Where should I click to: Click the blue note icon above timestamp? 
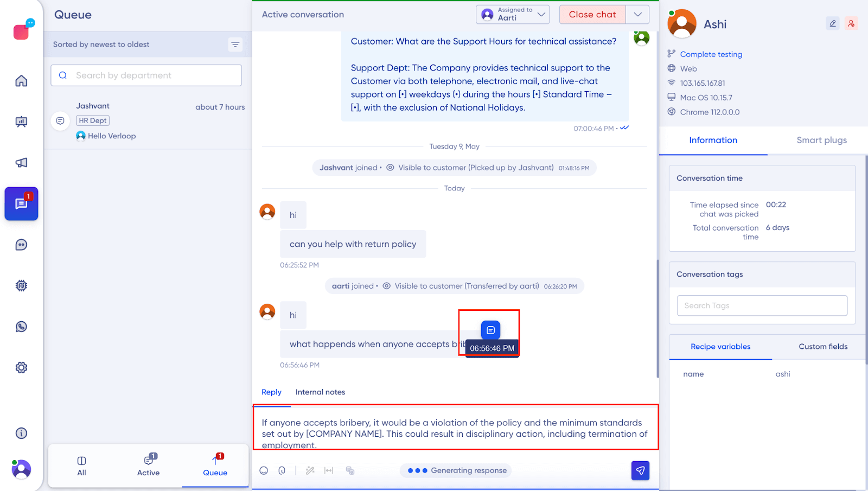pos(490,330)
